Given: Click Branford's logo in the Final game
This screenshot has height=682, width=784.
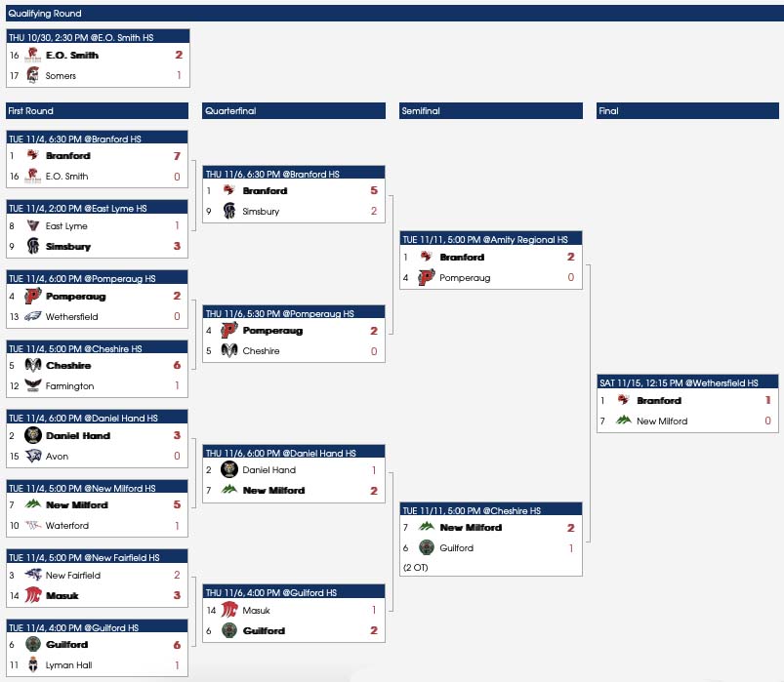Looking at the screenshot, I should [624, 401].
